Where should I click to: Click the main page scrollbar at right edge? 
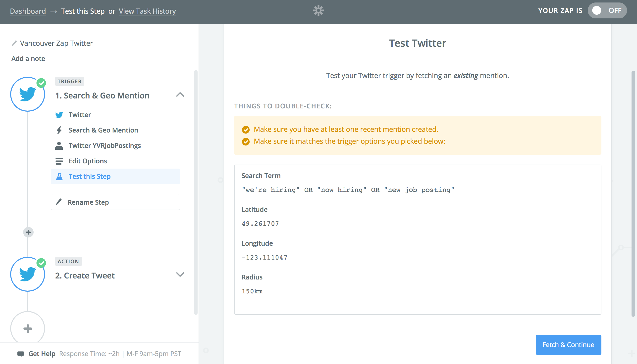click(x=633, y=194)
